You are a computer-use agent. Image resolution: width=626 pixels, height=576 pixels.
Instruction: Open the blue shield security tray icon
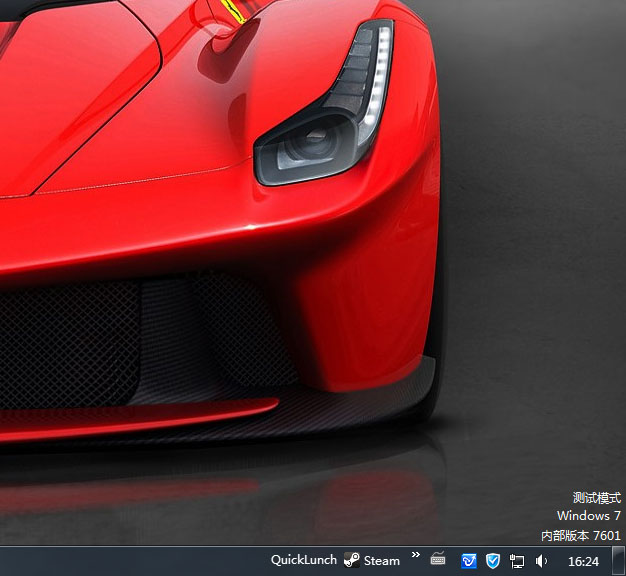[492, 561]
